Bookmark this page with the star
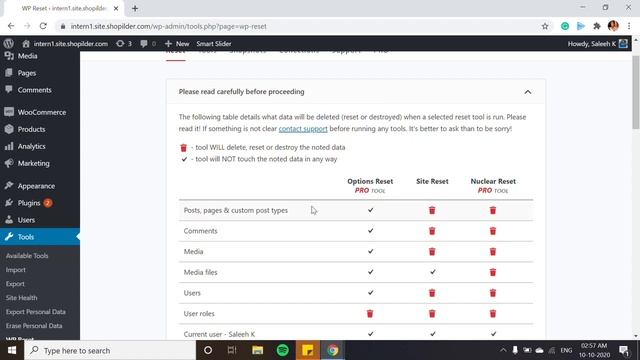This screenshot has width=640, height=360. [545, 26]
